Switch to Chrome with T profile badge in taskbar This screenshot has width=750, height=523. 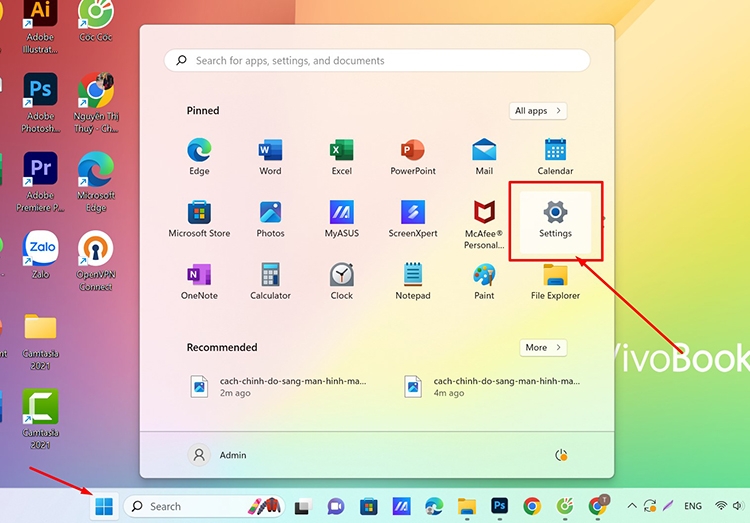[598, 506]
